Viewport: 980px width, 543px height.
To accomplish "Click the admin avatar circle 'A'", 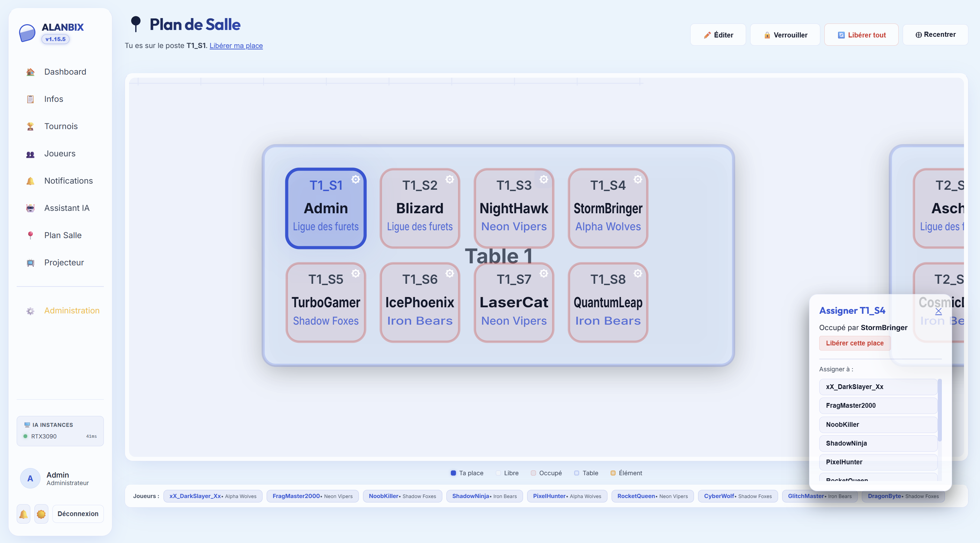I will pyautogui.click(x=30, y=478).
